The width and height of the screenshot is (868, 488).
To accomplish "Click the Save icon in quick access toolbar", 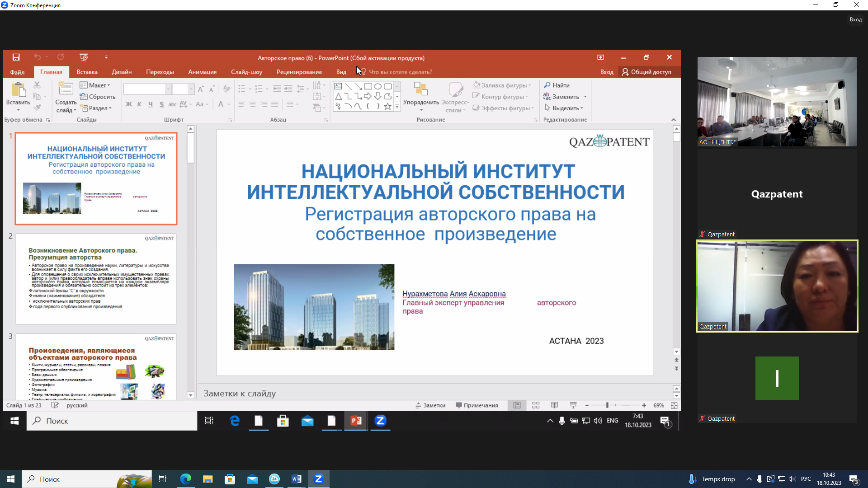I will 16,57.
